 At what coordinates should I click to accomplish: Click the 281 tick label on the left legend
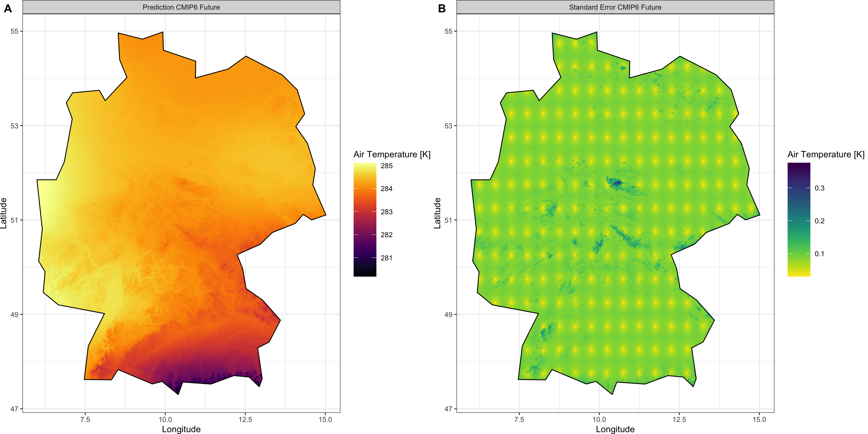pos(386,258)
